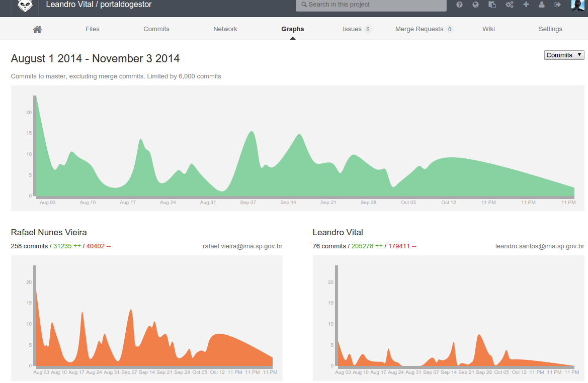Viewport: 588px width, 383px height.
Task: Open snippets clipboard icon
Action: click(x=492, y=5)
